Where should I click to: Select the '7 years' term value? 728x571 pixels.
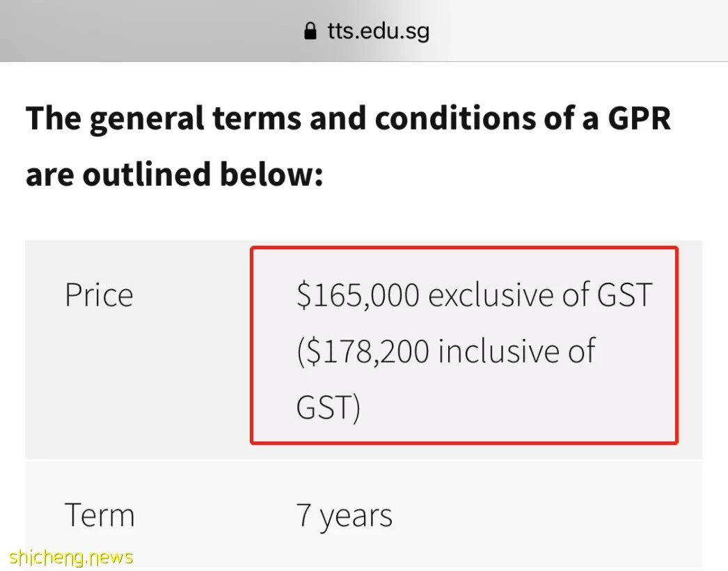click(x=344, y=516)
